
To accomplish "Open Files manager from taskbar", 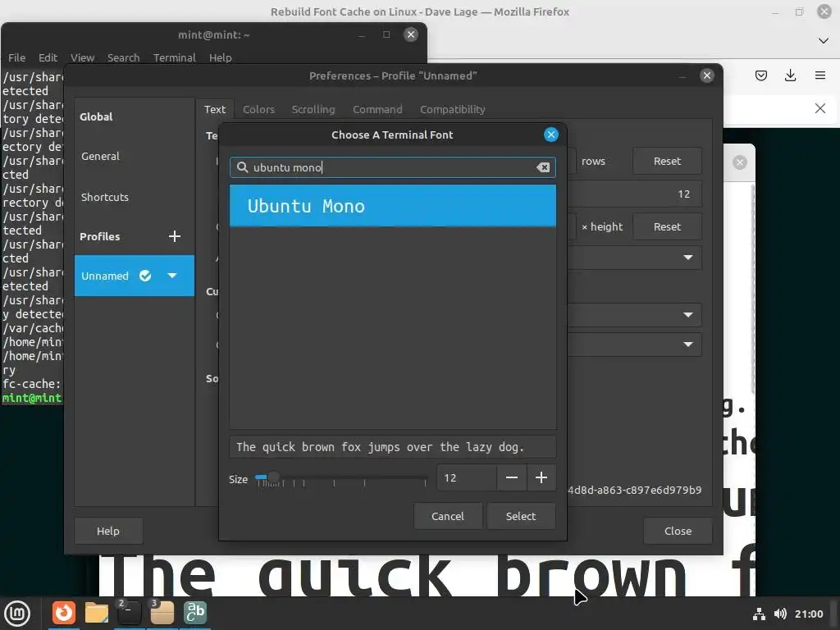I will click(x=97, y=613).
